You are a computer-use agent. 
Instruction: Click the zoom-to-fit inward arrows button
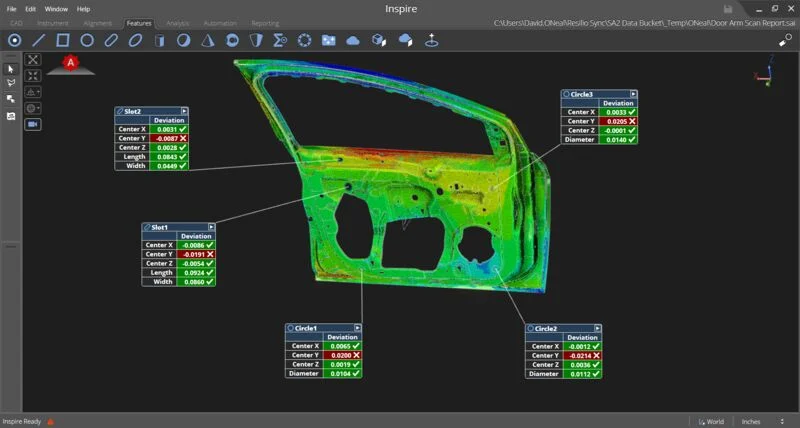click(33, 76)
